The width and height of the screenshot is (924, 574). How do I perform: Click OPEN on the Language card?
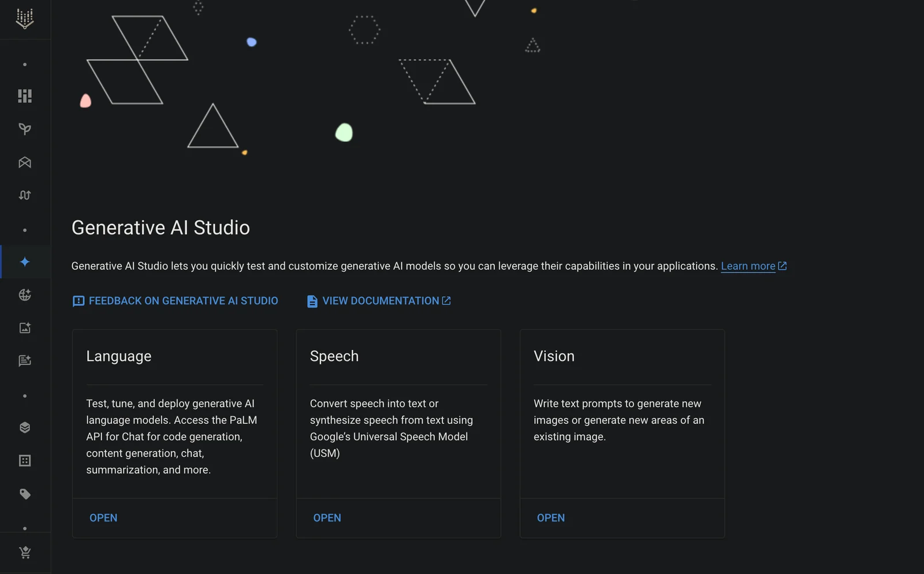pyautogui.click(x=103, y=518)
